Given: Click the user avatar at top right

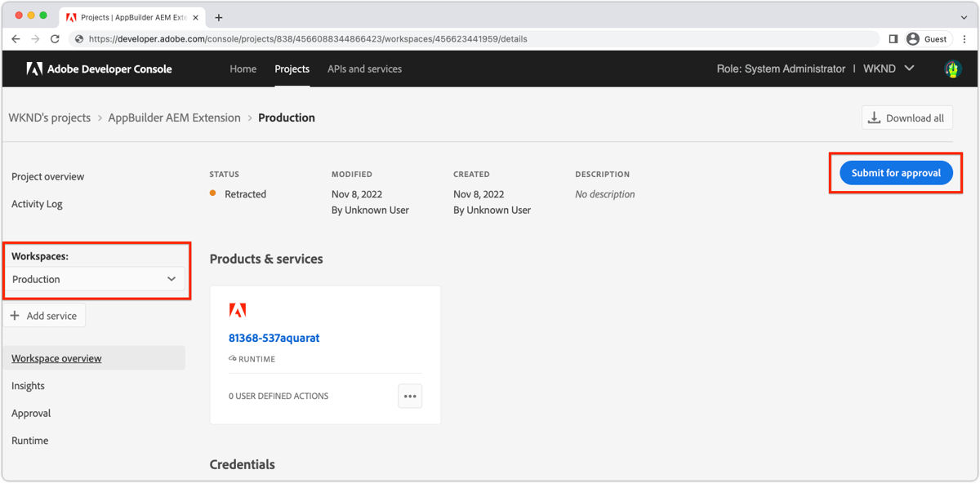Looking at the screenshot, I should [x=953, y=69].
